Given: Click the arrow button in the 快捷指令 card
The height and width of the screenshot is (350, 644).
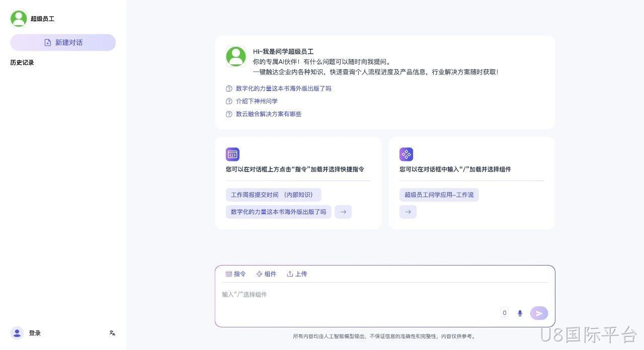Looking at the screenshot, I should (343, 212).
